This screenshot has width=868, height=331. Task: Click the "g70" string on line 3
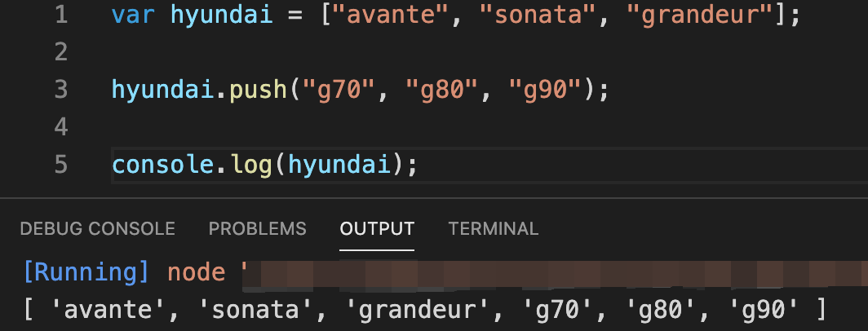point(339,90)
